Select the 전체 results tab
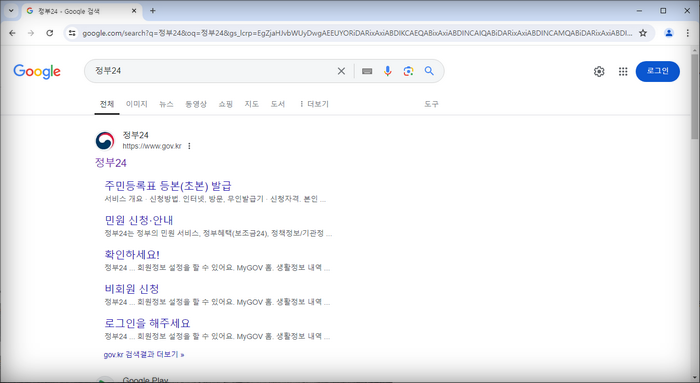The height and width of the screenshot is (383, 700). point(107,104)
